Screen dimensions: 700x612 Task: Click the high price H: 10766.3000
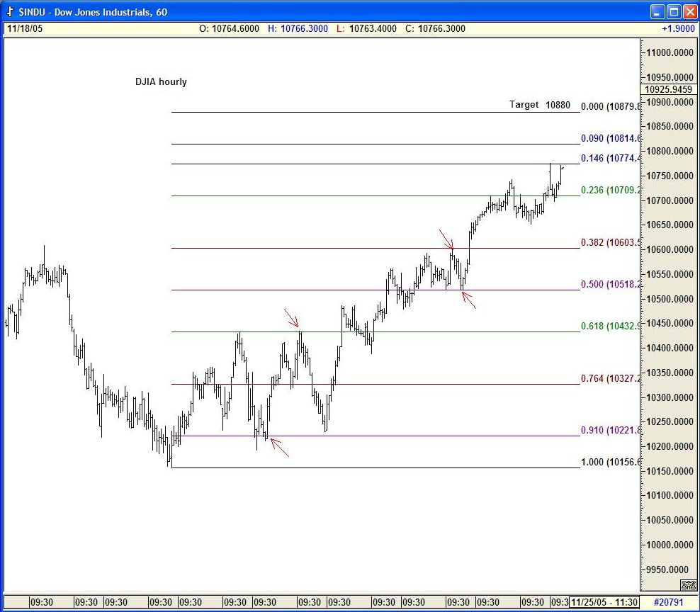298,28
